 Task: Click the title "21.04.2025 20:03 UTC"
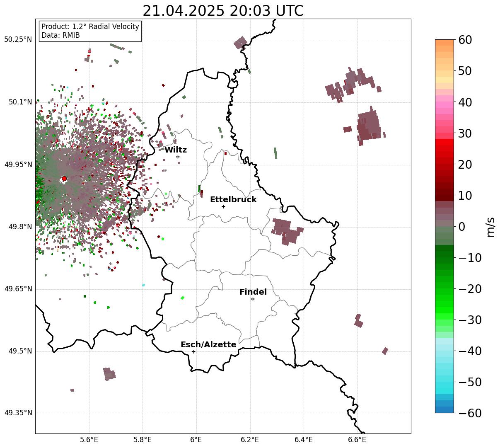coord(223,11)
